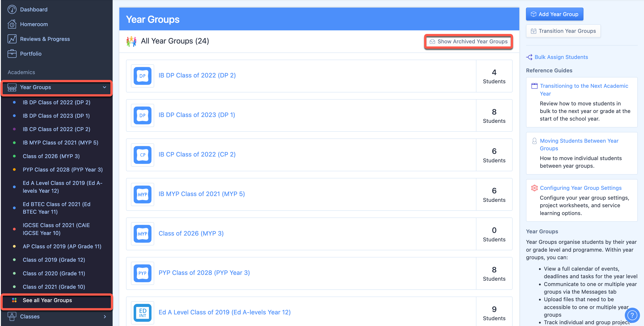Open Moving Students Between Year Groups guide
The image size is (644, 326).
(579, 145)
